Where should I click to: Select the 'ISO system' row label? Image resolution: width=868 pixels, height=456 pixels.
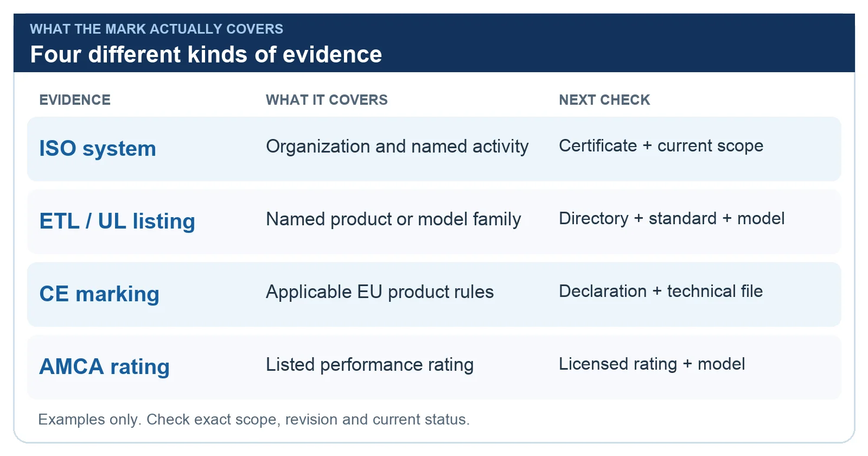(98, 148)
